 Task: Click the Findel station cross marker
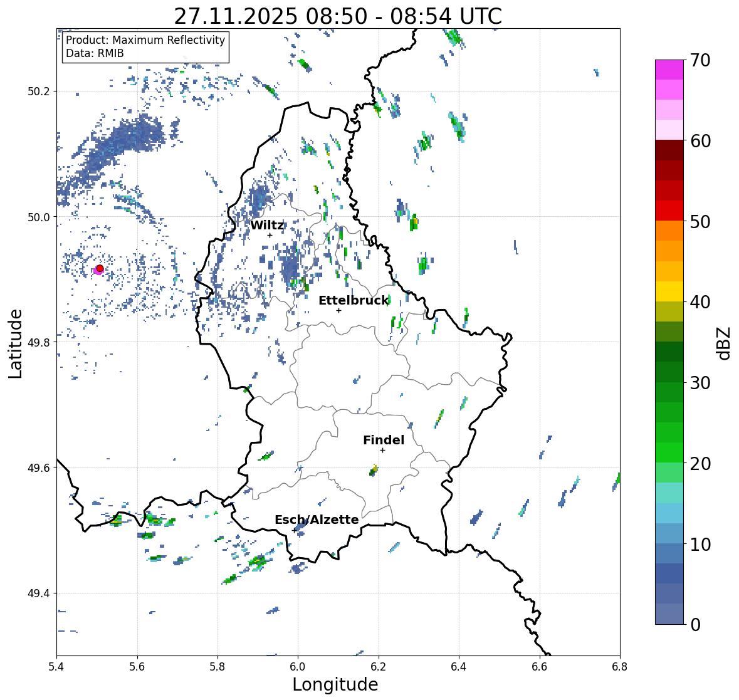[383, 451]
